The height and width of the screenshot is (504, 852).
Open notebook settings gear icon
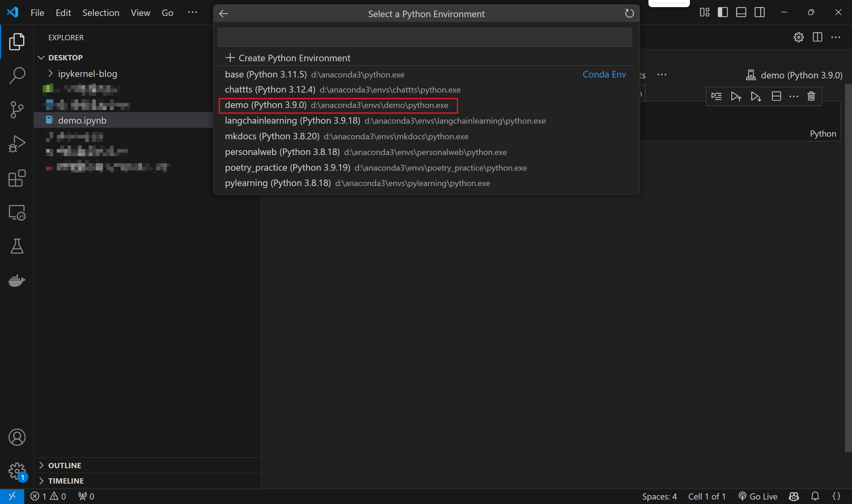799,37
